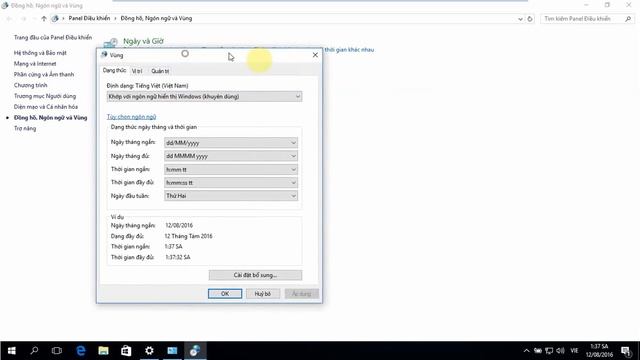This screenshot has height=360, width=640.
Task: Open the Mail app on the taskbar
Action: point(172,351)
